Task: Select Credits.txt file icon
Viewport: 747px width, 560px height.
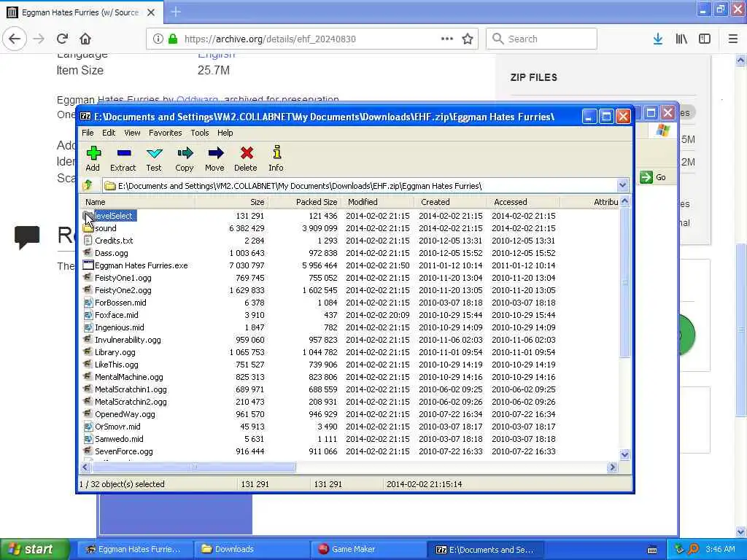Action: tap(88, 241)
